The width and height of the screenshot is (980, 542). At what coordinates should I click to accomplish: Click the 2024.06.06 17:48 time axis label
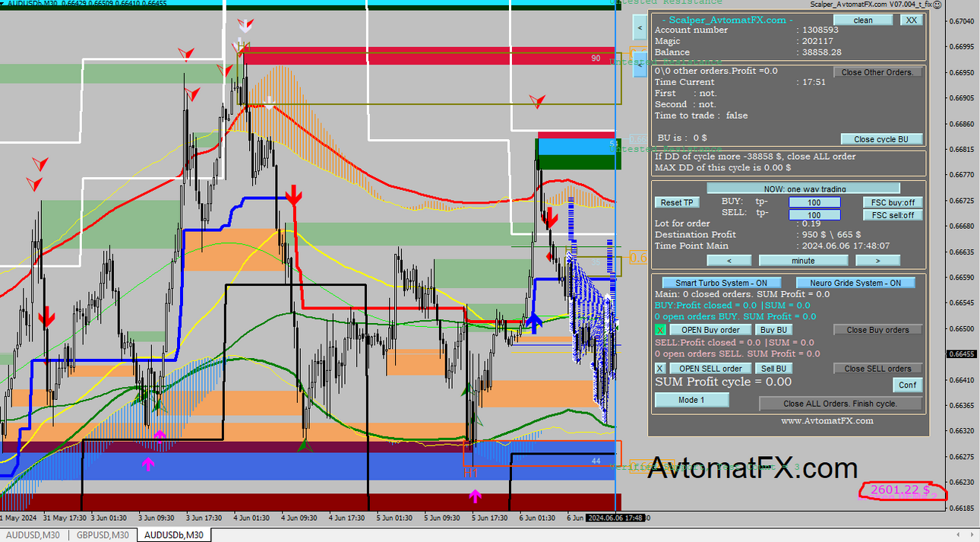pyautogui.click(x=615, y=518)
